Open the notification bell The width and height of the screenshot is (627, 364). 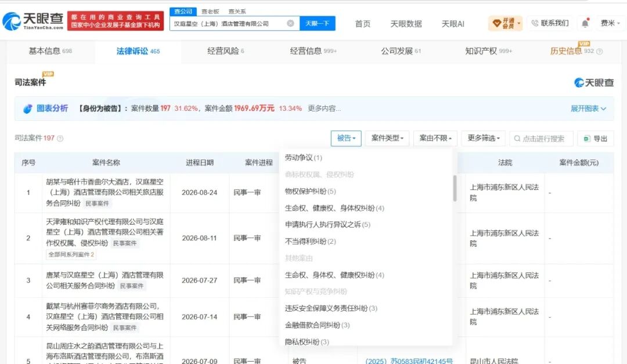(x=585, y=23)
